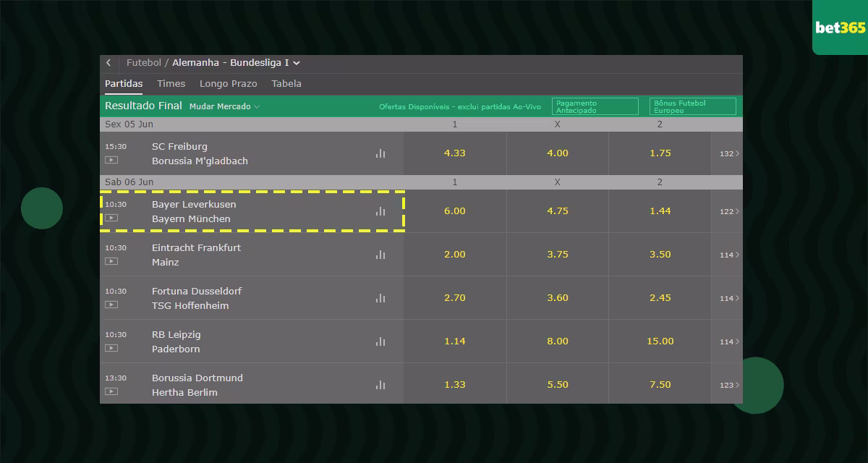Click the Pagamento Antecipado offer button
Image resolution: width=868 pixels, height=463 pixels.
(x=595, y=106)
